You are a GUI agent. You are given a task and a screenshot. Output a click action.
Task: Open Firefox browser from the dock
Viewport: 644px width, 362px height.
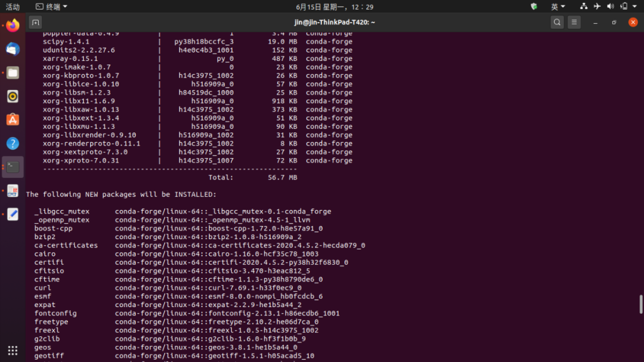point(13,25)
